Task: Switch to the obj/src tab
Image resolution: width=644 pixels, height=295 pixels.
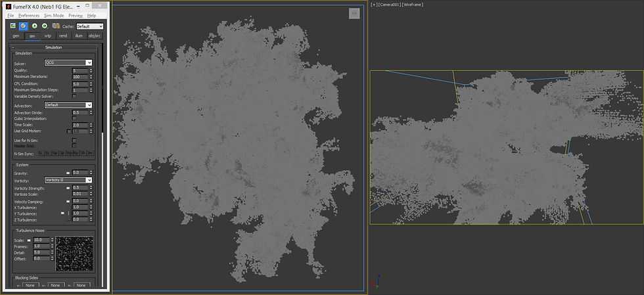Action: pos(94,35)
